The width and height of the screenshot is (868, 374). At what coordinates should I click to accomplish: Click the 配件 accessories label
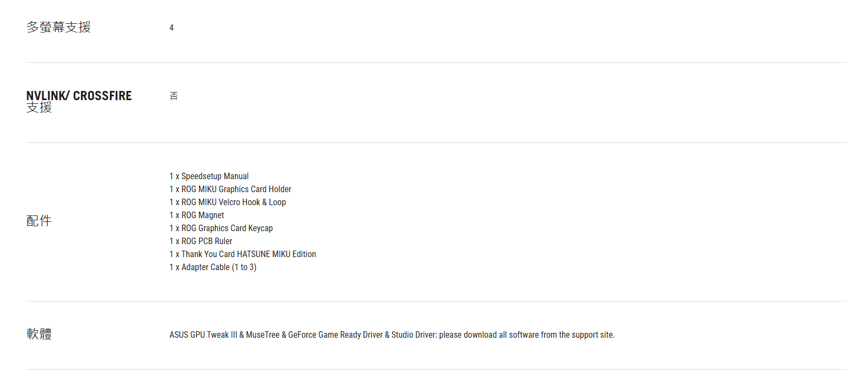coord(39,221)
